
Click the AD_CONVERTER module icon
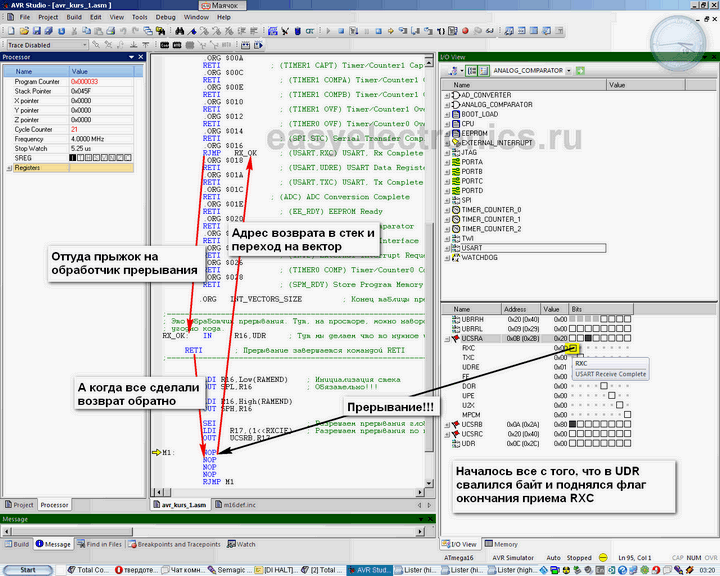(x=456, y=95)
